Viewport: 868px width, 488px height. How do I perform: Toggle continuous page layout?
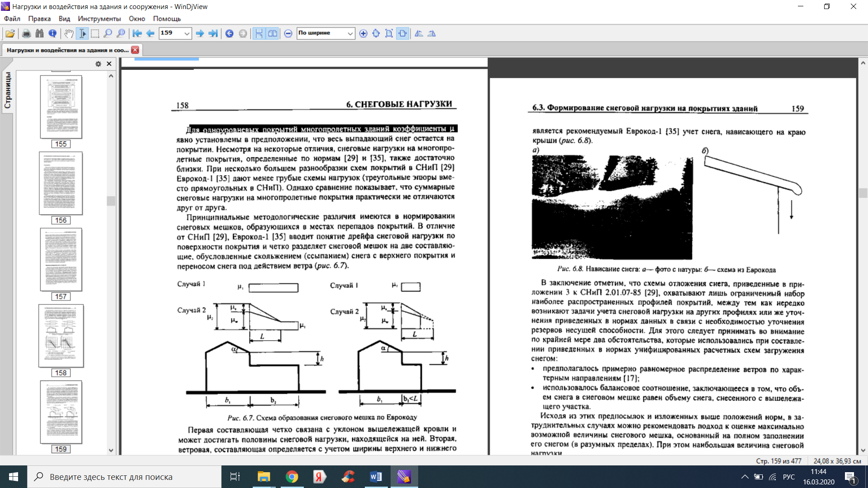click(259, 33)
